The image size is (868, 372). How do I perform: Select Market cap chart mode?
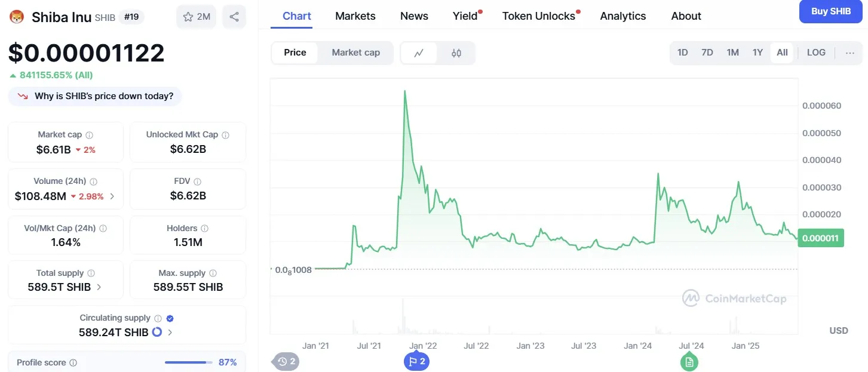[x=355, y=53]
